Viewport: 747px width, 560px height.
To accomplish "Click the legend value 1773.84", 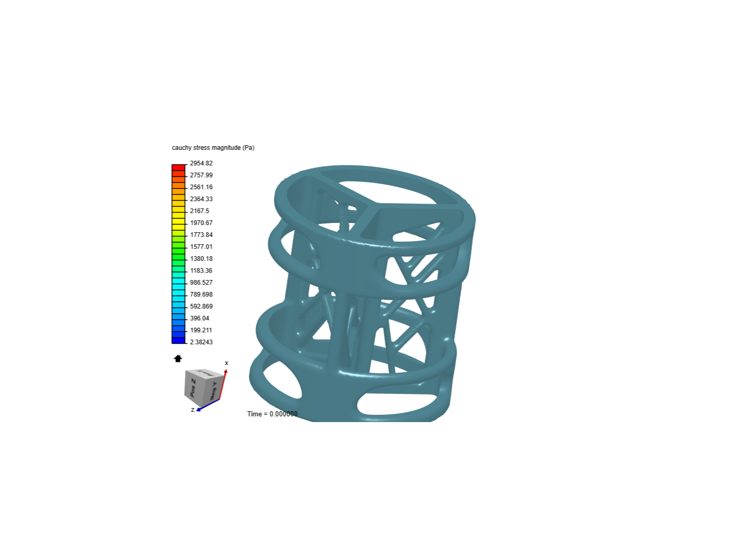I will [201, 235].
